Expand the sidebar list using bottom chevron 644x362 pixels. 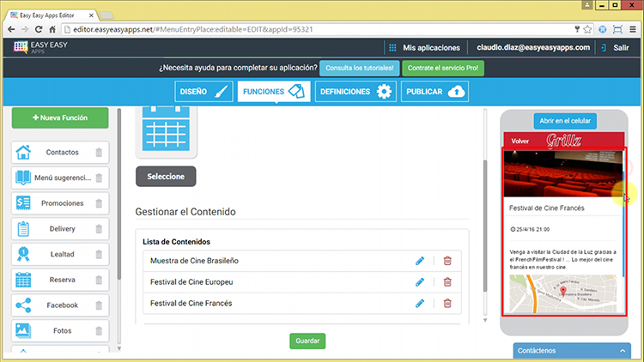click(x=22, y=351)
